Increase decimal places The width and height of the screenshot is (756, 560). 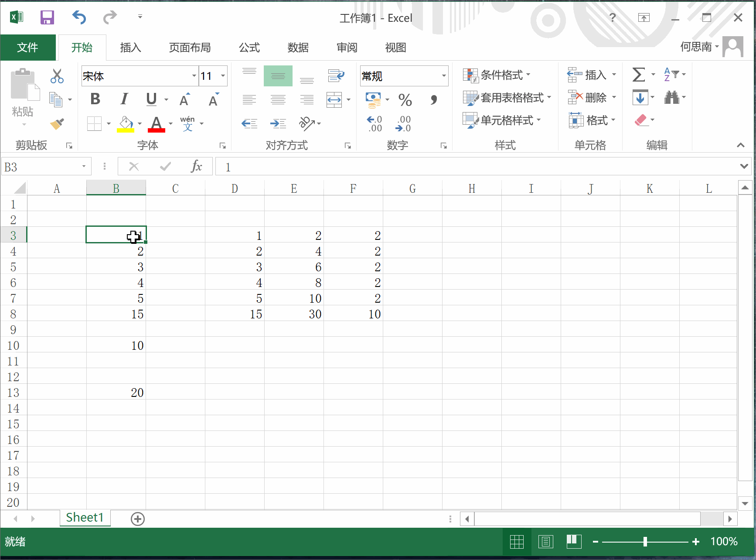point(375,124)
